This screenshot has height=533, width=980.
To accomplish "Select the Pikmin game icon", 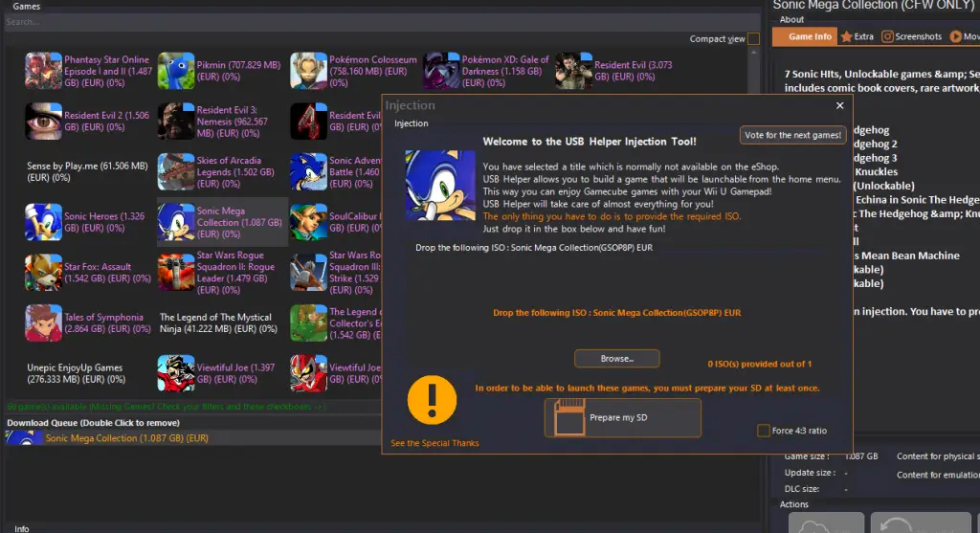I will click(176, 71).
